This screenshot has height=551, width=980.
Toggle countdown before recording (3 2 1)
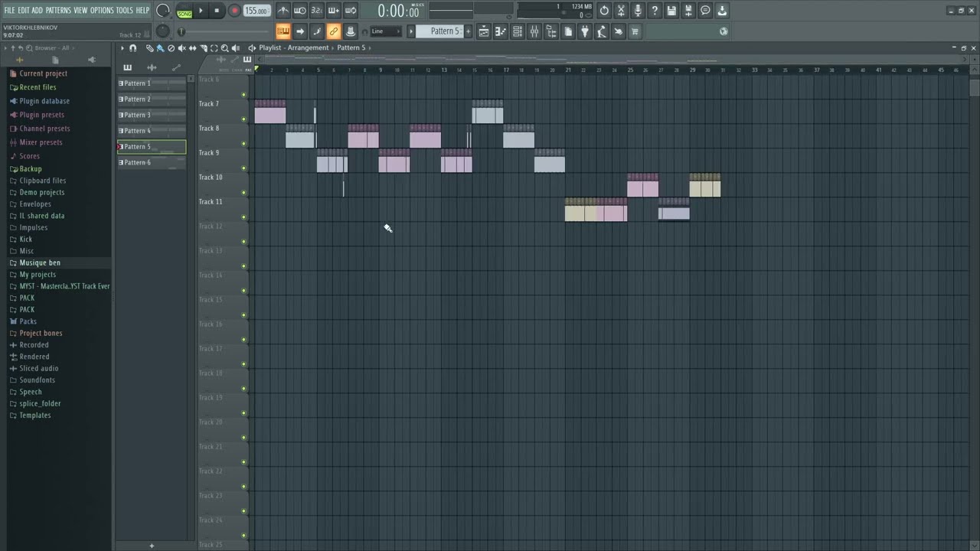317,11
